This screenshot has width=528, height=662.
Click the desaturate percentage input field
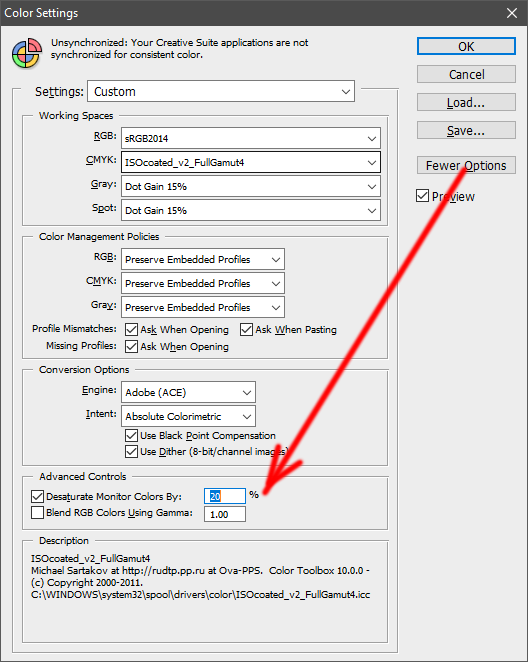point(225,496)
